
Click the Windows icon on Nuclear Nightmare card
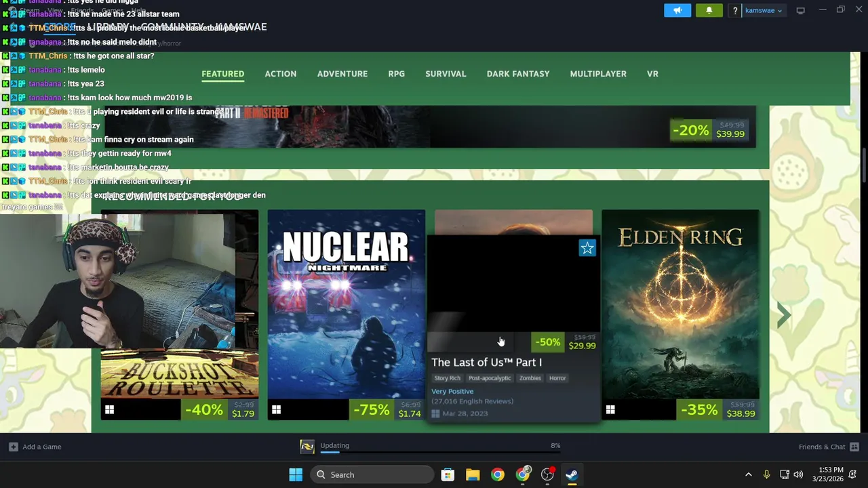pos(276,409)
